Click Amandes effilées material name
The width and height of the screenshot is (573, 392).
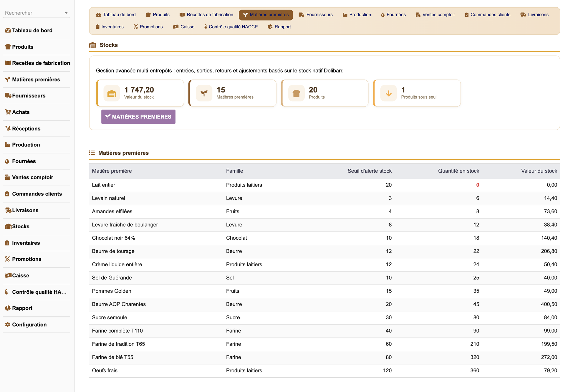[112, 211]
